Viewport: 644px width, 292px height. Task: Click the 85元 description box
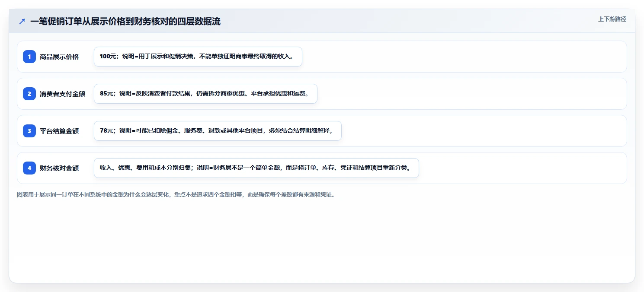[205, 94]
